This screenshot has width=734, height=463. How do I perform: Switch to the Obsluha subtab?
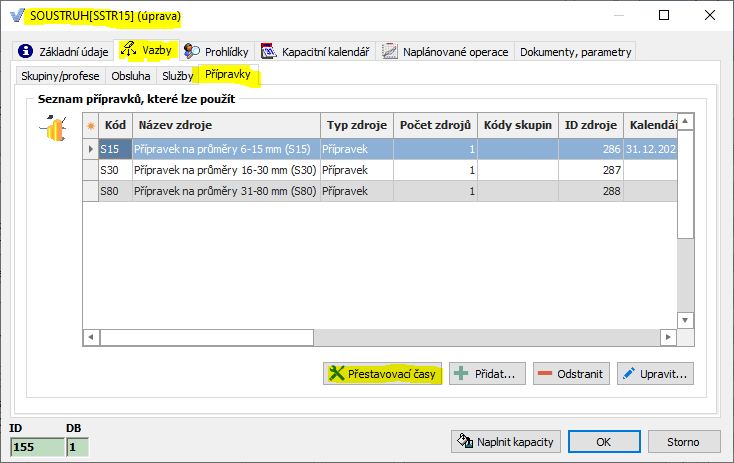(131, 75)
